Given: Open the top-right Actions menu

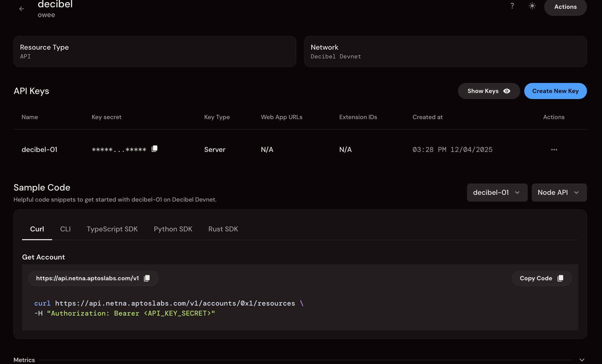Looking at the screenshot, I should point(565,7).
